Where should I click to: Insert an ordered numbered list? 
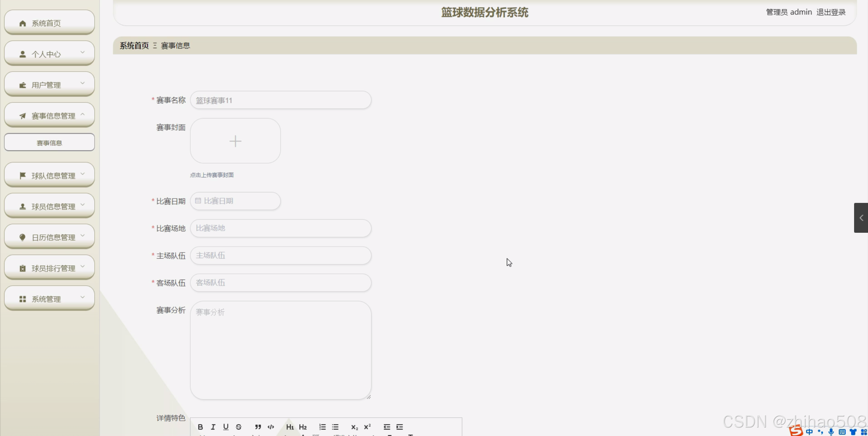[322, 427]
